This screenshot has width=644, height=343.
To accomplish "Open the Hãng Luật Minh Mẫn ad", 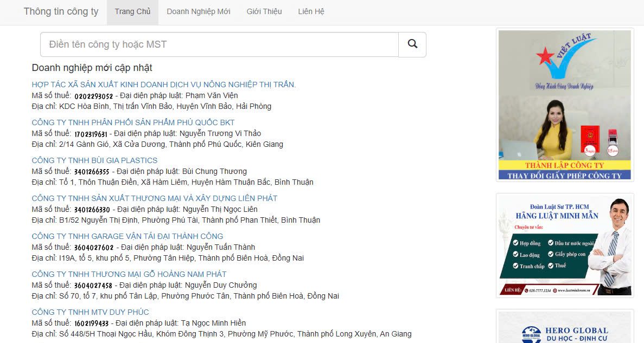I will [564, 245].
